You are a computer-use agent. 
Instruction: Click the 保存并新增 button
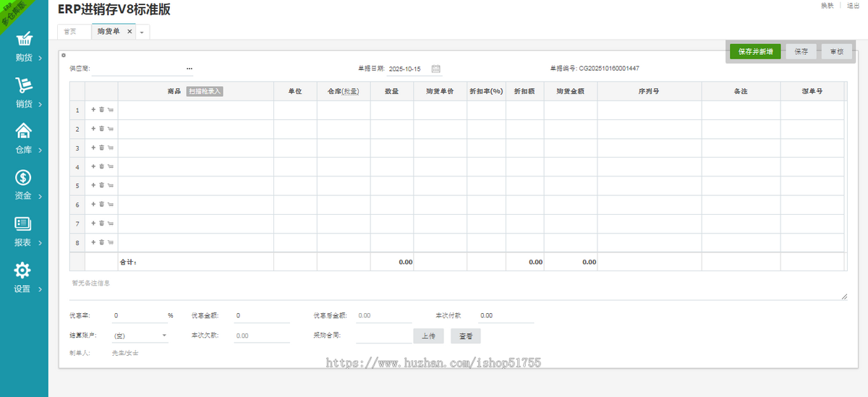755,51
